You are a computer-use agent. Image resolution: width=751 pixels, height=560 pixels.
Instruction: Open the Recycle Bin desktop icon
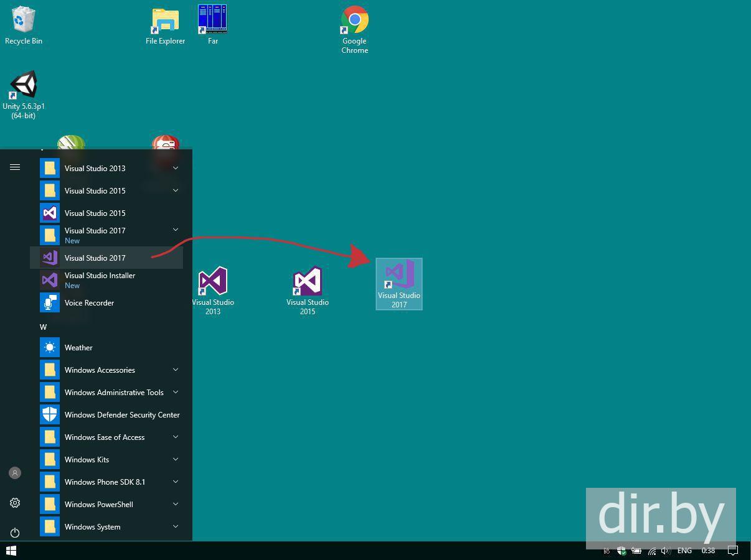point(24,26)
